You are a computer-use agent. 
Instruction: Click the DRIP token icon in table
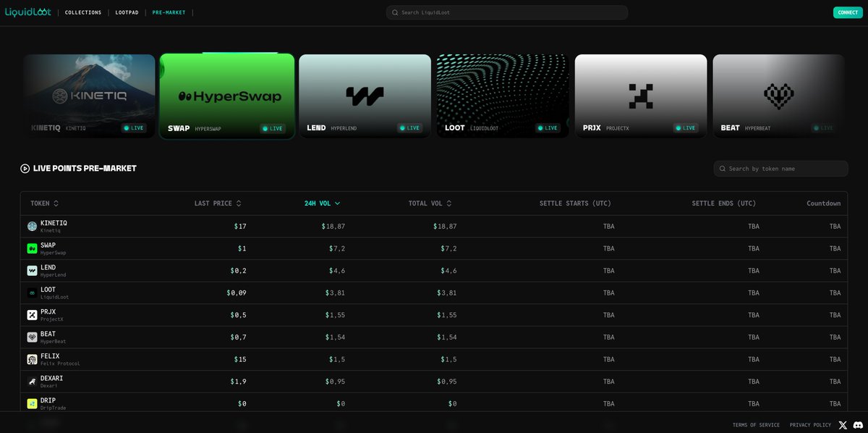pos(32,404)
